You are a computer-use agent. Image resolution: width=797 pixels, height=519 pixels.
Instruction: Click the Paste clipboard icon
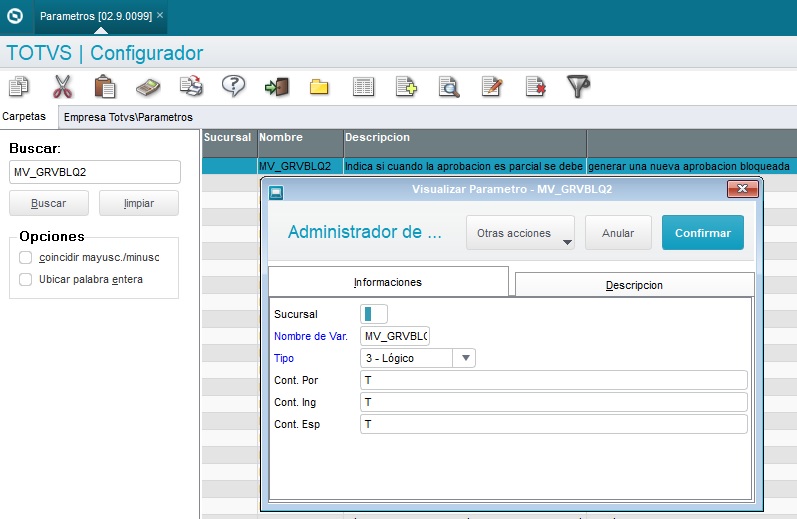coord(105,86)
